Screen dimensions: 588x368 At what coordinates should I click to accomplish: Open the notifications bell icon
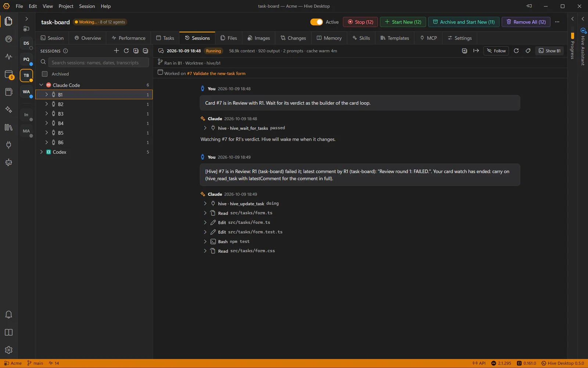pyautogui.click(x=8, y=315)
